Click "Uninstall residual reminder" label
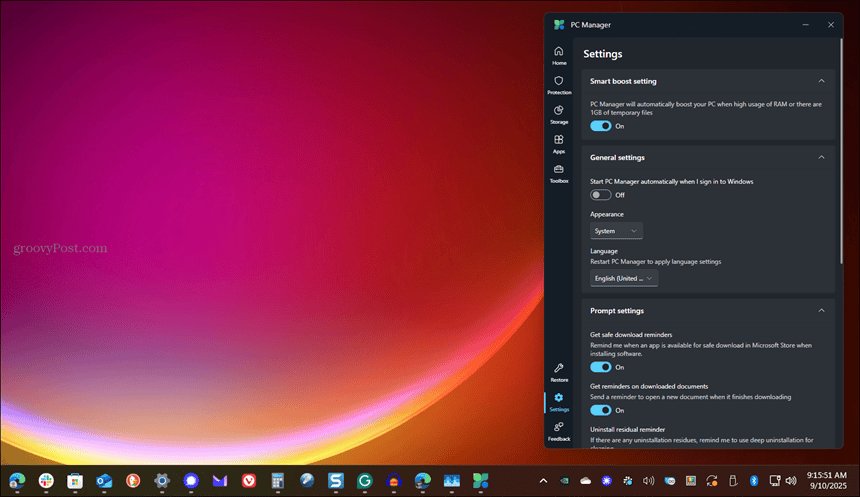Screen dimensions: 860x497 [627, 430]
